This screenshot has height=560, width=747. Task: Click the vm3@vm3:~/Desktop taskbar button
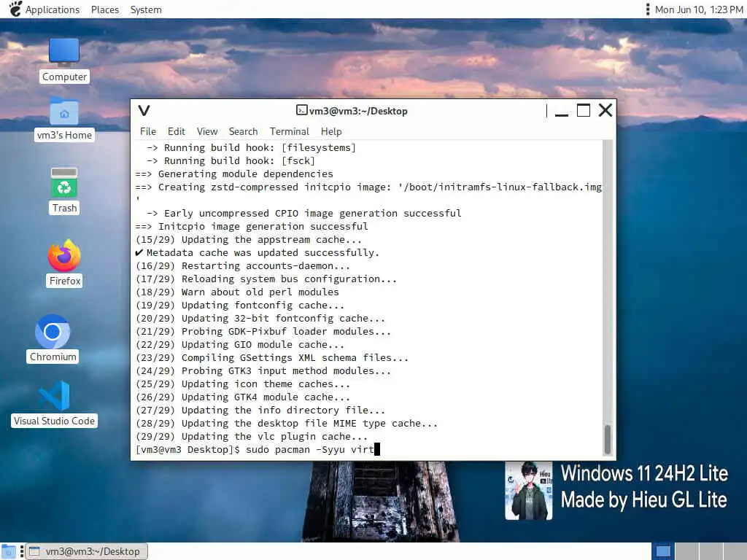coord(86,551)
